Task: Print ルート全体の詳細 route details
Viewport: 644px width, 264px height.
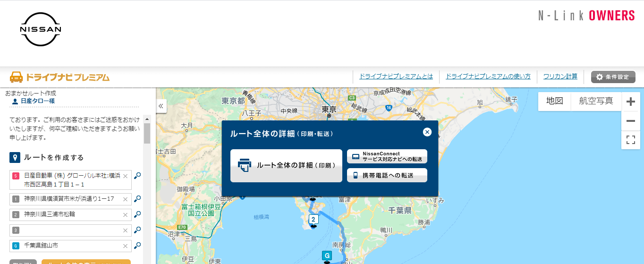Action: coord(286,166)
